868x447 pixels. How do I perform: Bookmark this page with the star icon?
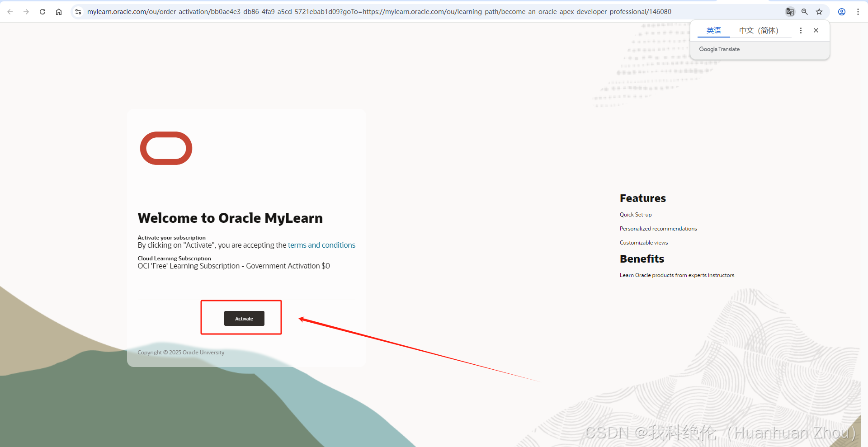819,12
